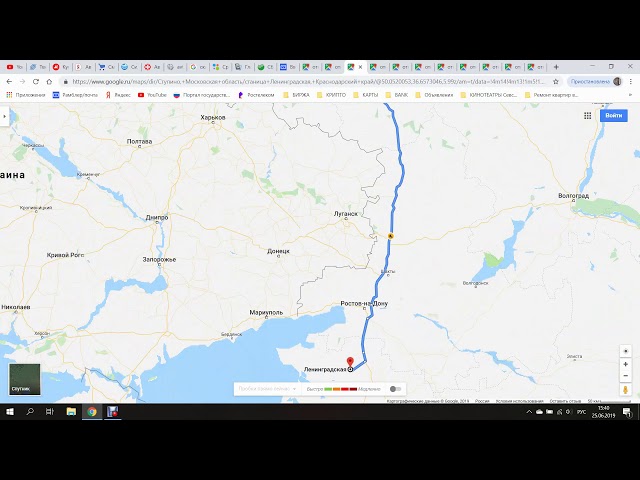Open the Оставить отзыв link
The width and height of the screenshot is (640, 480).
[x=565, y=401]
